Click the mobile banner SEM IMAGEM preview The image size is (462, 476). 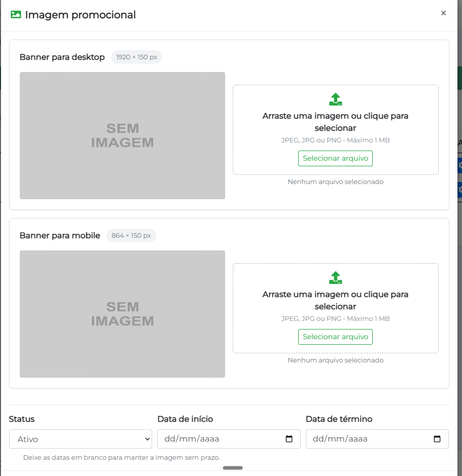122,314
